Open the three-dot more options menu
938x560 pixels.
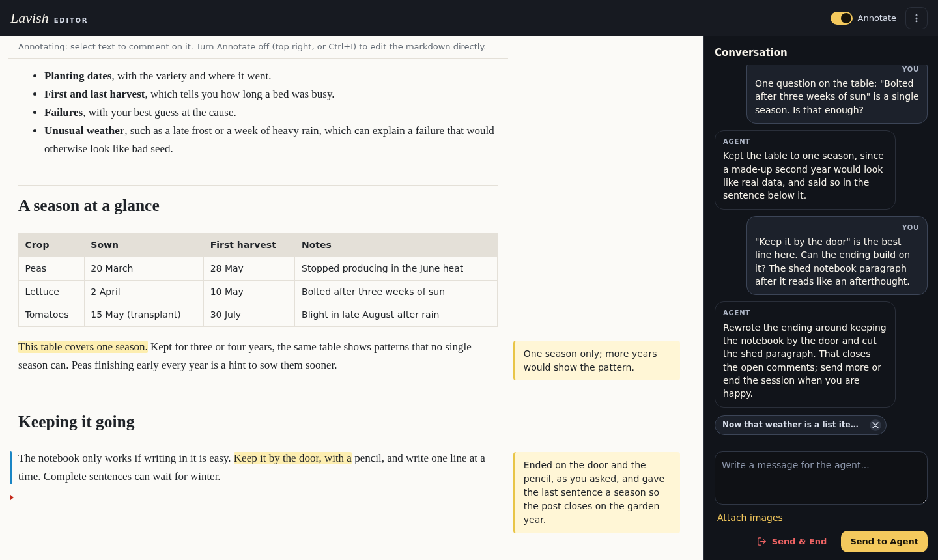pos(917,18)
